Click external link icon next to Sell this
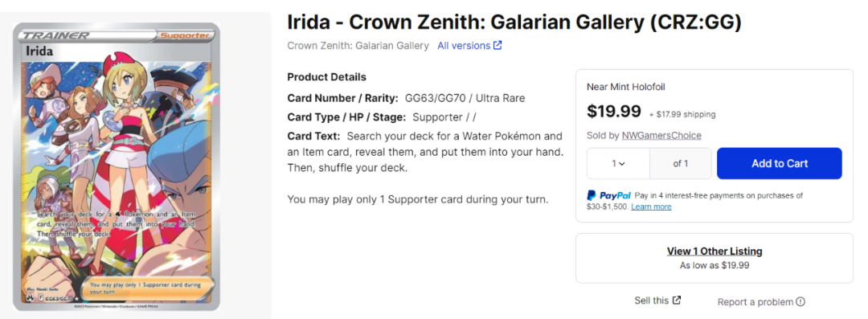 (677, 301)
